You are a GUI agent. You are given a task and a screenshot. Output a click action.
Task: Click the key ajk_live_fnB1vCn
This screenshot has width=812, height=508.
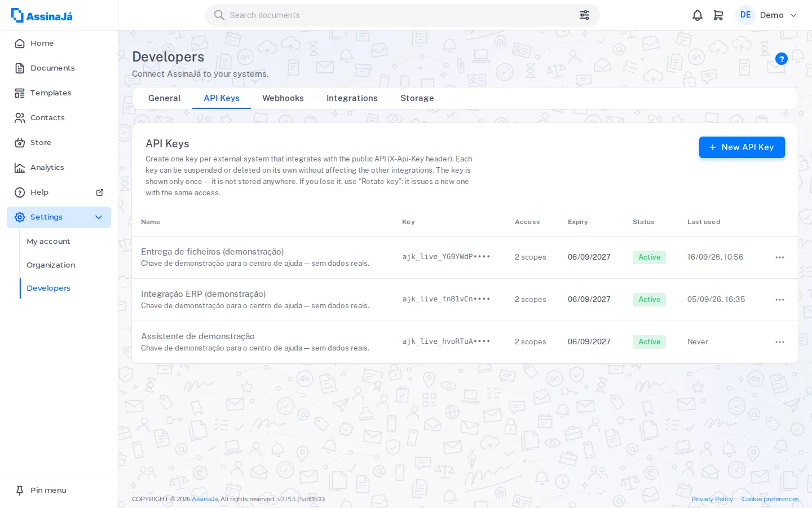coord(446,299)
